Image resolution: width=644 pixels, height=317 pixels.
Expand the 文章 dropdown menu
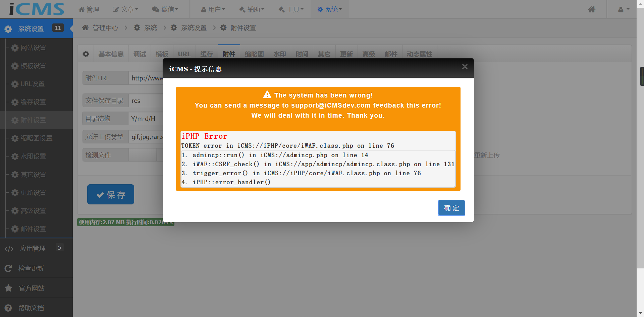pos(125,9)
